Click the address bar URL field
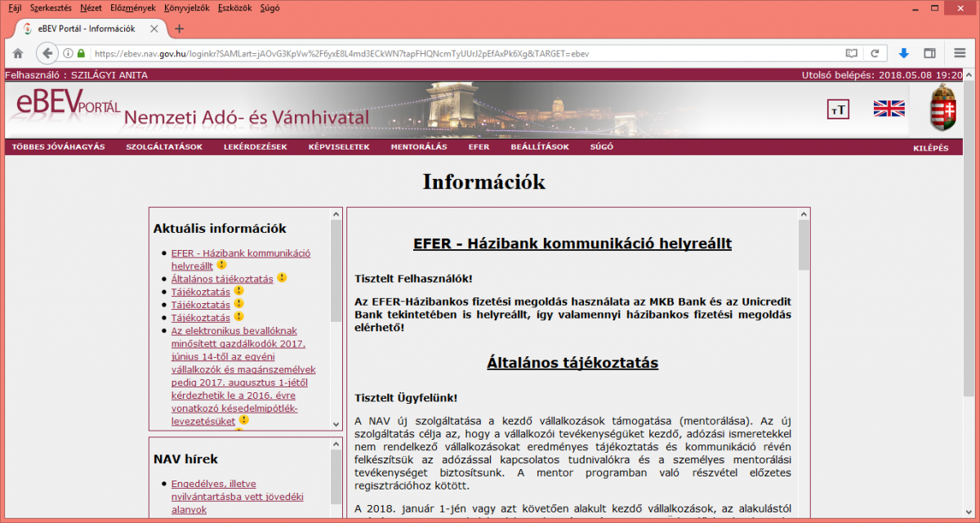 click(x=465, y=53)
